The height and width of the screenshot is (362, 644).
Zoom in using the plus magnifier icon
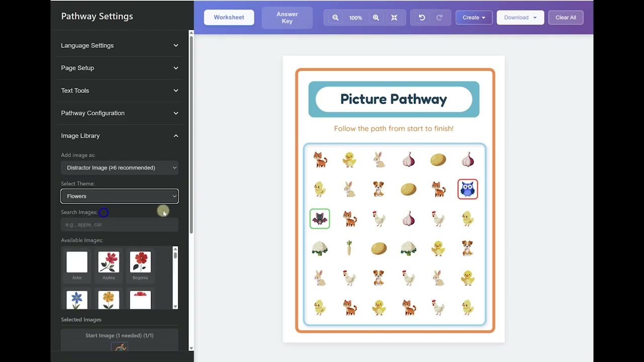(x=376, y=18)
